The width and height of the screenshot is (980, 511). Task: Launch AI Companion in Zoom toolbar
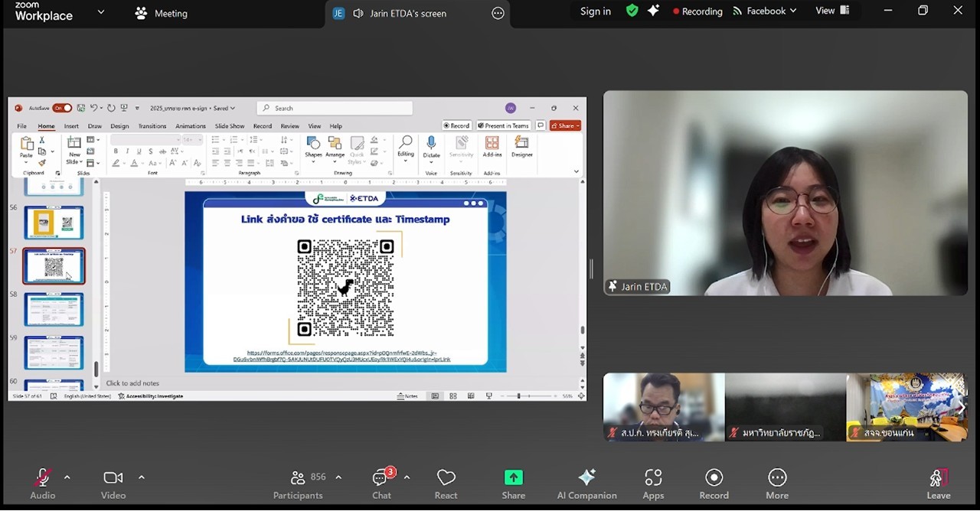[586, 484]
